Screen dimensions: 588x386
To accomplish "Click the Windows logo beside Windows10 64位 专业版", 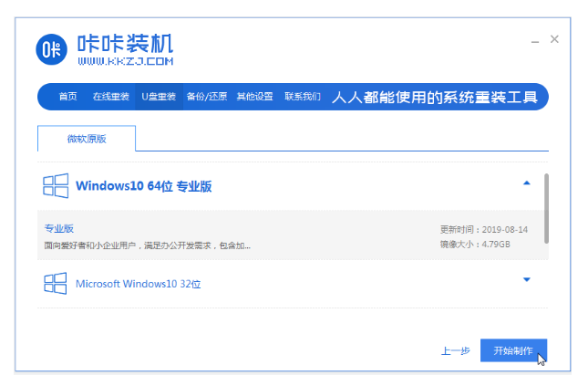I will pyautogui.click(x=56, y=185).
